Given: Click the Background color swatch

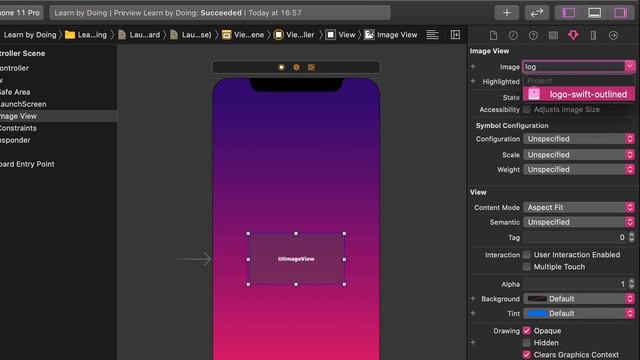Looking at the screenshot, I should pos(536,299).
